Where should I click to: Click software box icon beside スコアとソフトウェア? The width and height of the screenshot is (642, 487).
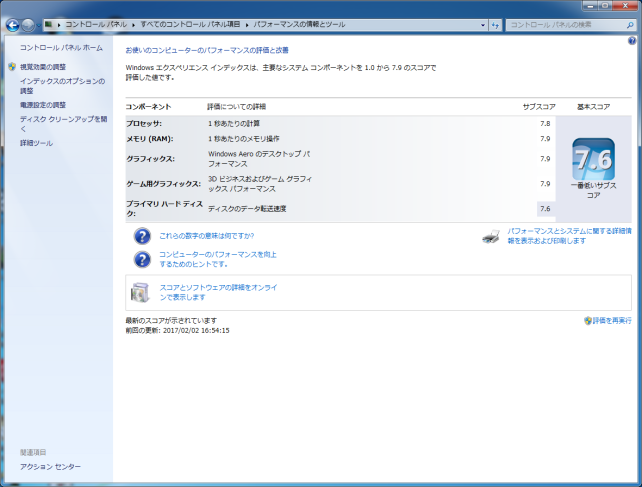click(x=140, y=292)
